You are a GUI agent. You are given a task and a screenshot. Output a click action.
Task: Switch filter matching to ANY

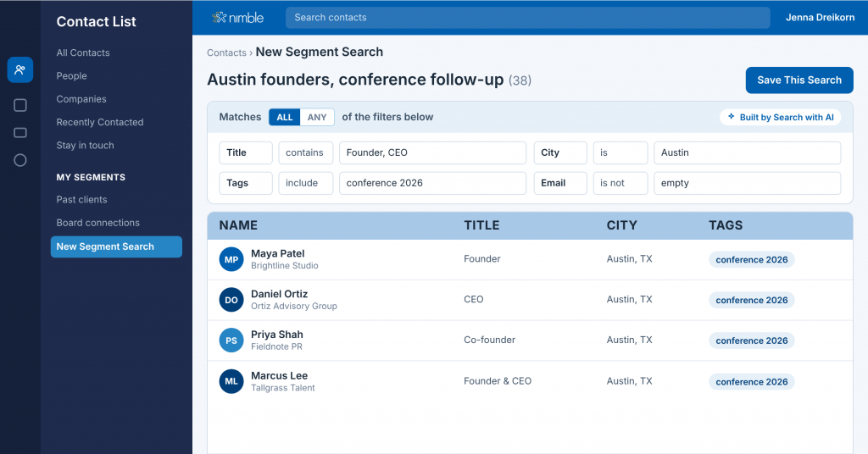317,117
